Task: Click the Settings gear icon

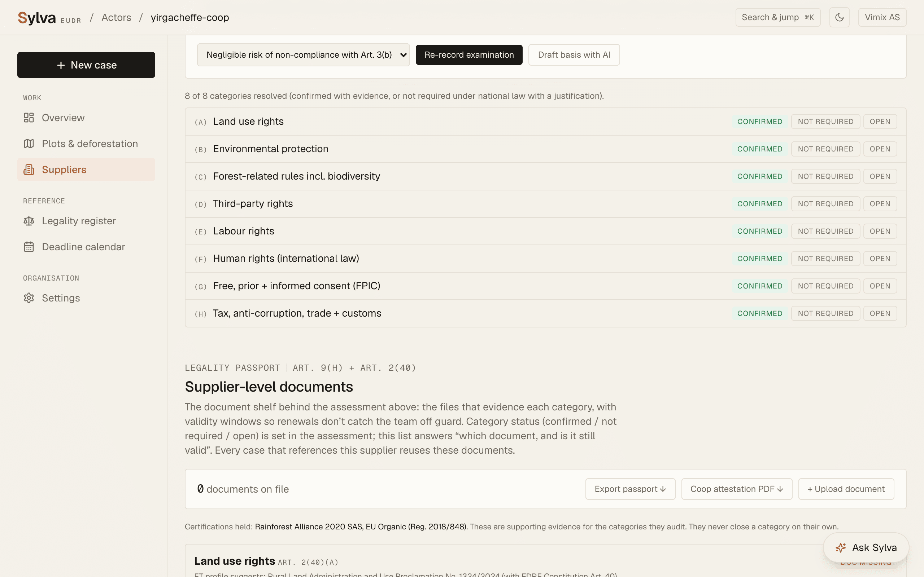Action: [x=29, y=298]
